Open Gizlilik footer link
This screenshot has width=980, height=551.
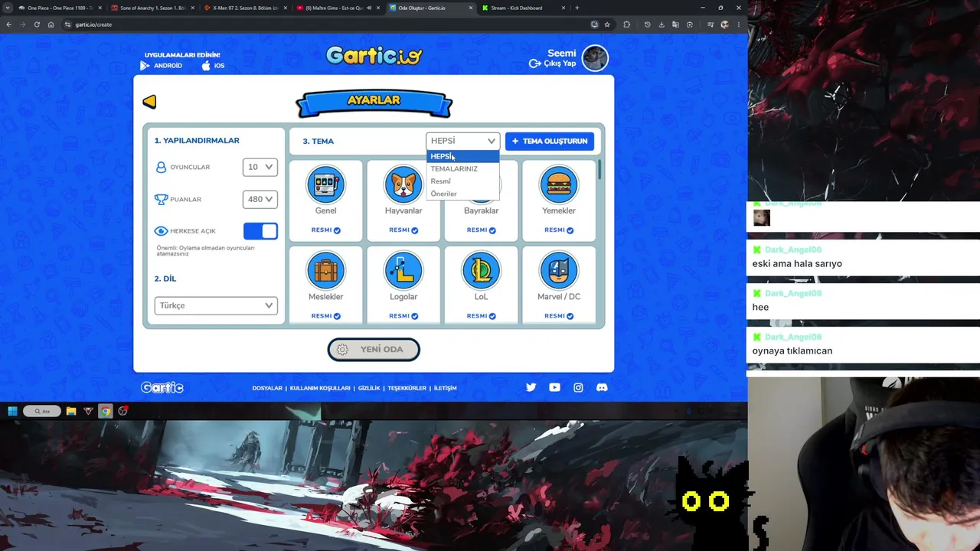pos(369,388)
